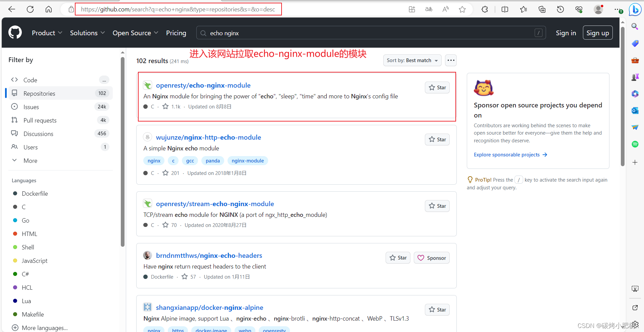Open the read aloud icon in address bar
Image resolution: width=644 pixels, height=332 pixels.
446,9
